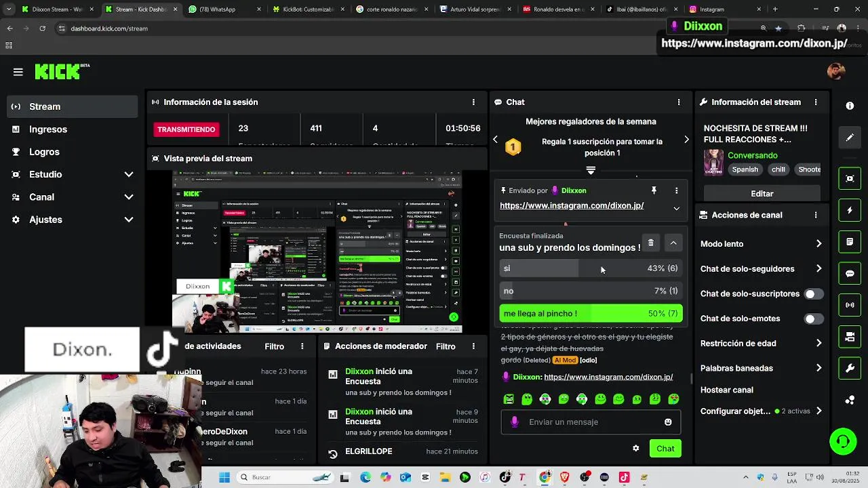Screen dimensions: 868x488
Task: Select the 'si' poll option bar
Action: (591, 268)
